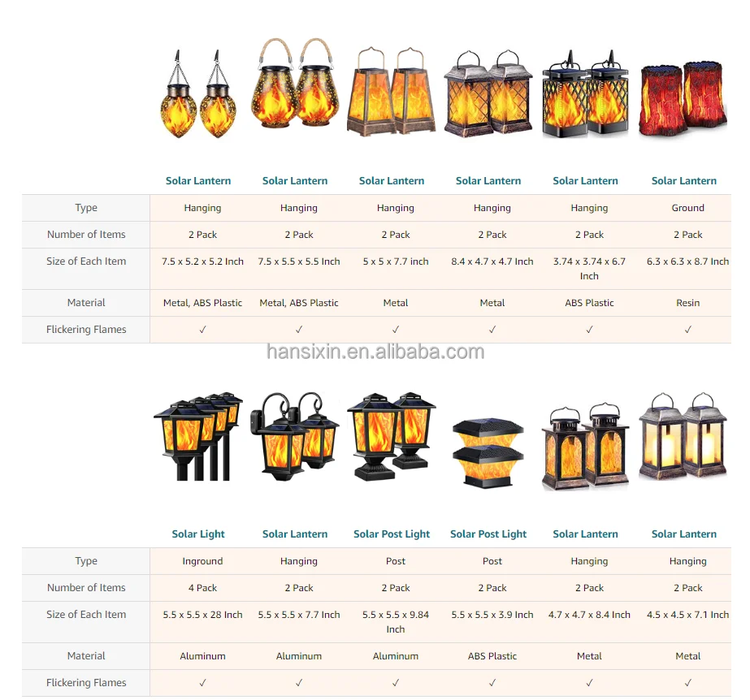Select 'Metal' material under 4.5 x 4.5 x 7.1 Inch
The width and height of the screenshot is (750, 700).
(687, 656)
